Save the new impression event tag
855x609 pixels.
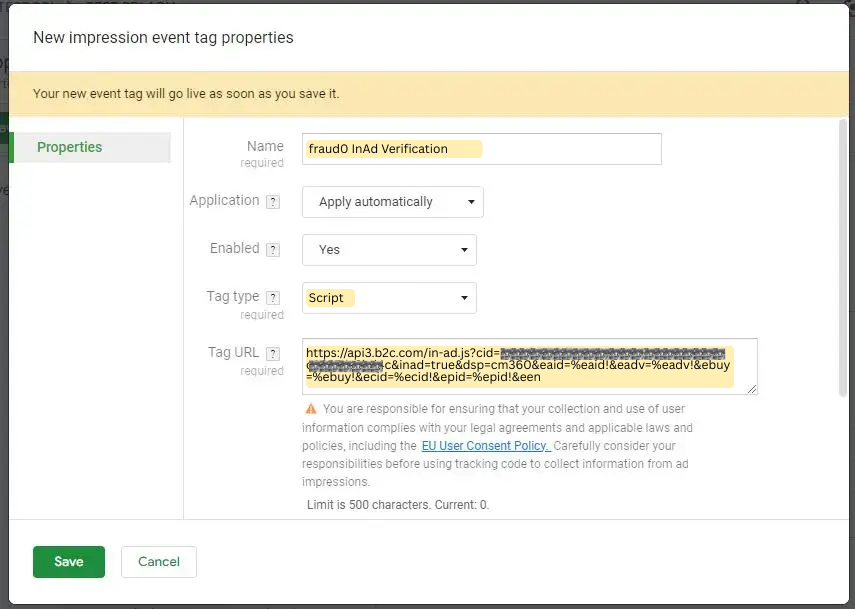tap(68, 561)
